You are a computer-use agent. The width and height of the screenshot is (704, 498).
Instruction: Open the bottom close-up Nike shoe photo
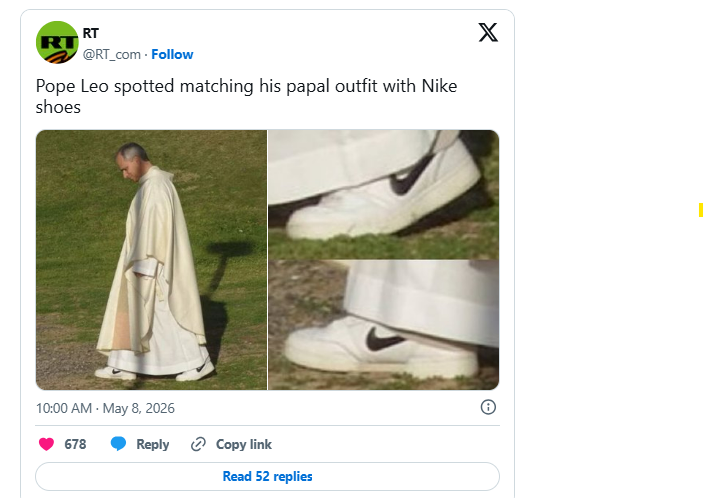pos(383,325)
